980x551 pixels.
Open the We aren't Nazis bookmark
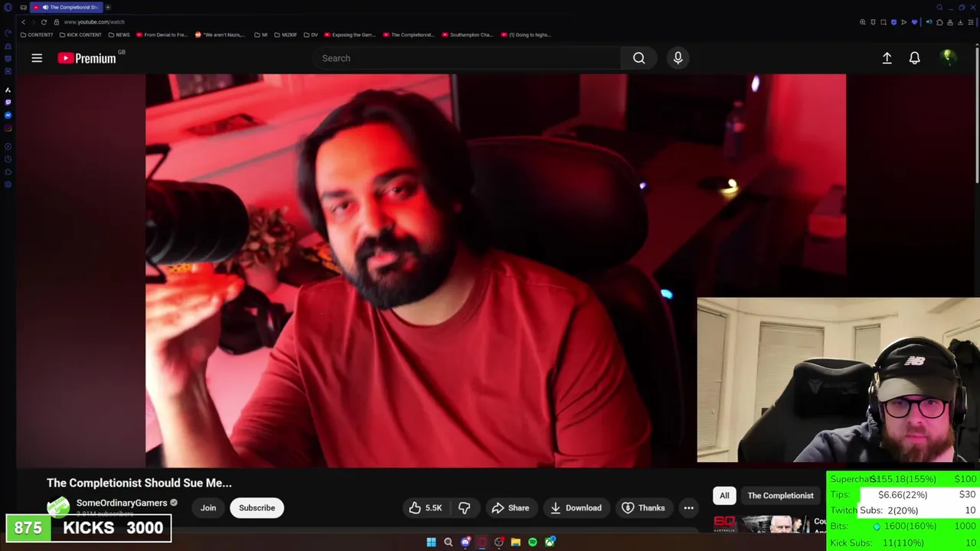coord(220,34)
